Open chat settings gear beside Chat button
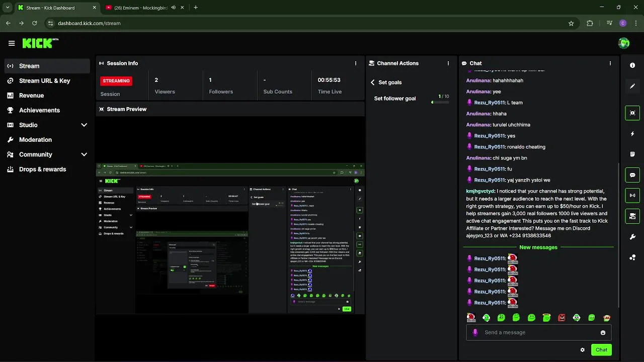Image resolution: width=644 pixels, height=362 pixels. click(x=583, y=350)
